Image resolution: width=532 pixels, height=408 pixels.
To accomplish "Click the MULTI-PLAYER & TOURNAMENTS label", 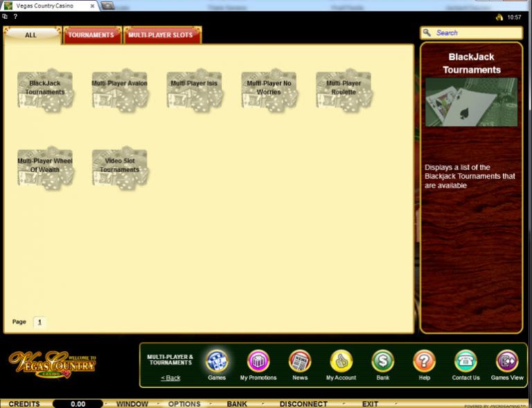I will tap(170, 360).
